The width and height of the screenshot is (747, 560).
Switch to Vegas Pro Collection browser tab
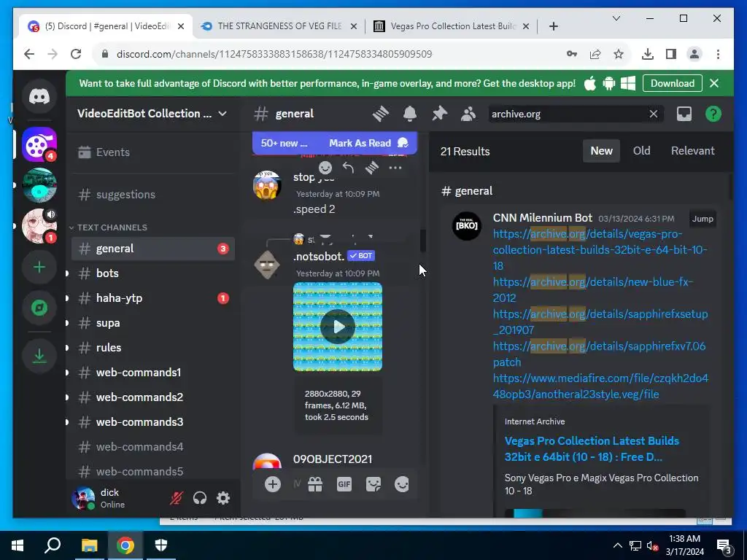point(452,26)
